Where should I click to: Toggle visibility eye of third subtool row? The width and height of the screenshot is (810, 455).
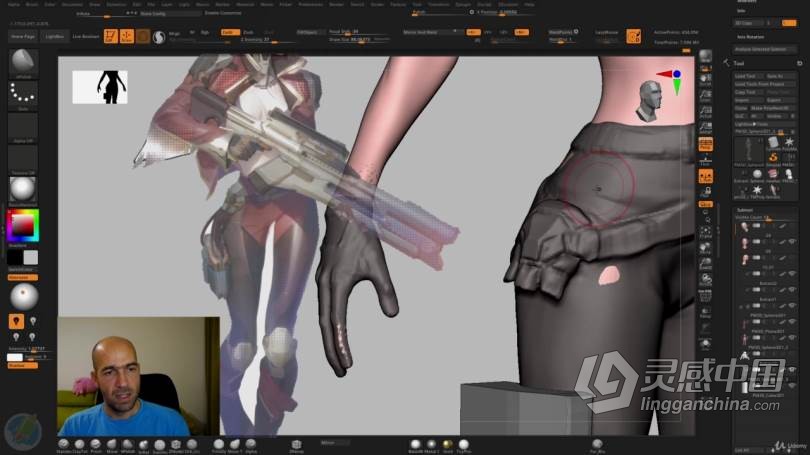coord(792,258)
